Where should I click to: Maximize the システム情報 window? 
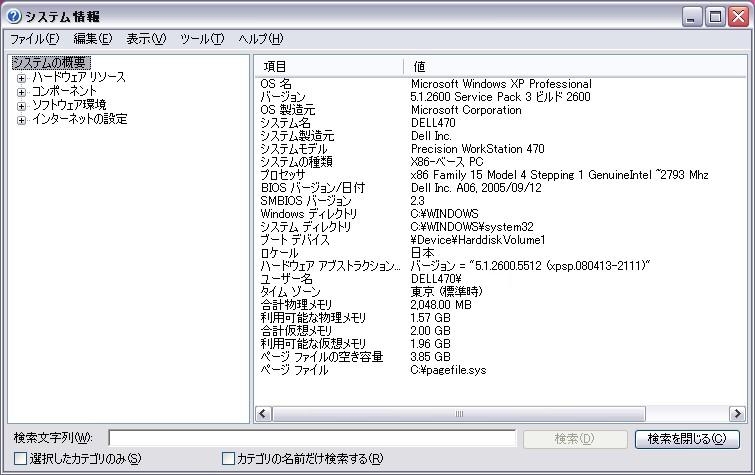click(716, 17)
